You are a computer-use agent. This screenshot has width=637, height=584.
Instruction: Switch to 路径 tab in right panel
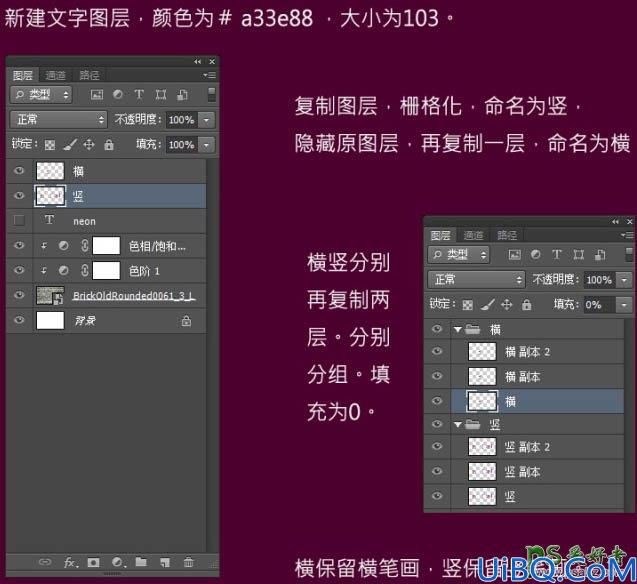point(507,235)
